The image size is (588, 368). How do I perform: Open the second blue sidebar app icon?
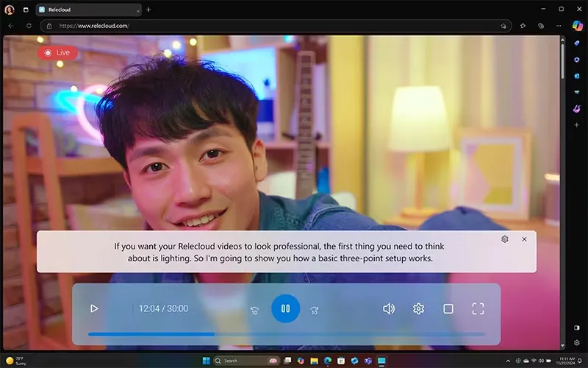pyautogui.click(x=577, y=60)
